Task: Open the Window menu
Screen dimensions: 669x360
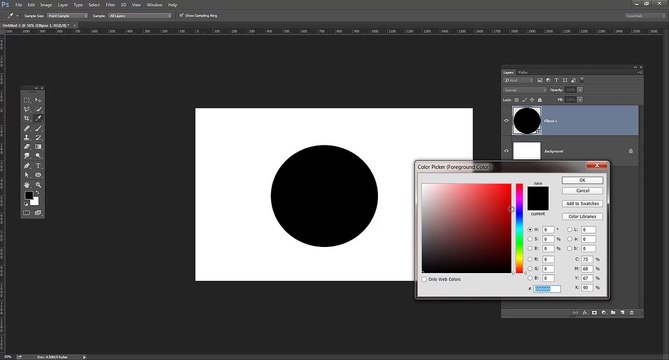Action: (x=154, y=5)
